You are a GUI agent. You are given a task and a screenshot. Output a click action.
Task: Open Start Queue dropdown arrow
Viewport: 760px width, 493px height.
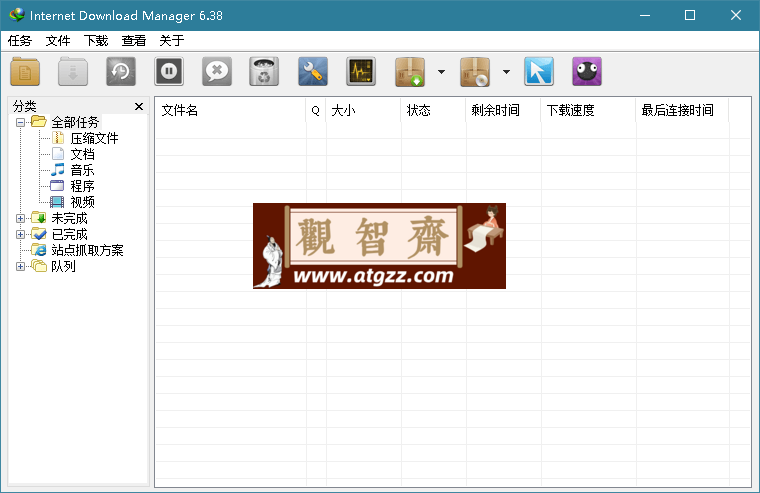[x=441, y=72]
